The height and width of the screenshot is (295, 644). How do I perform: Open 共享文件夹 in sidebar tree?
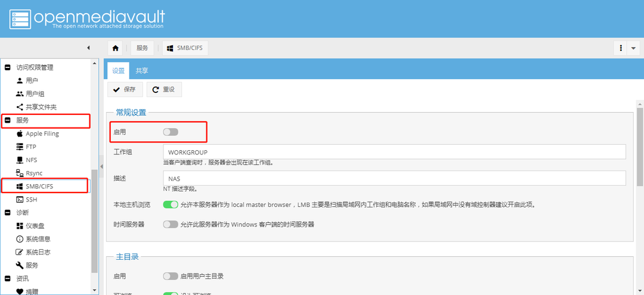(41, 107)
